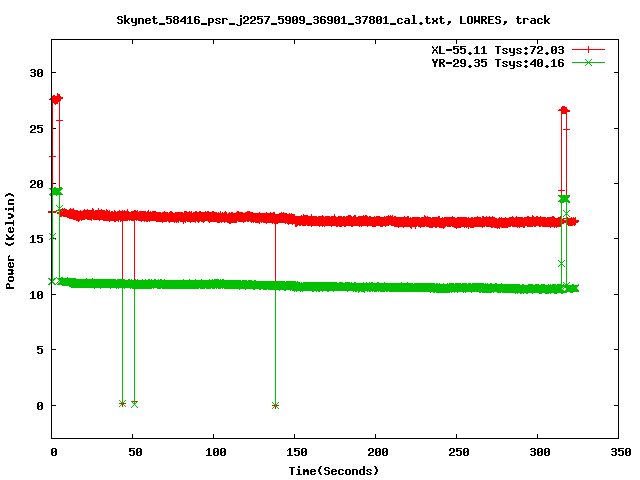Click x-axis tick label '300'
640x480 pixels.
[539, 452]
